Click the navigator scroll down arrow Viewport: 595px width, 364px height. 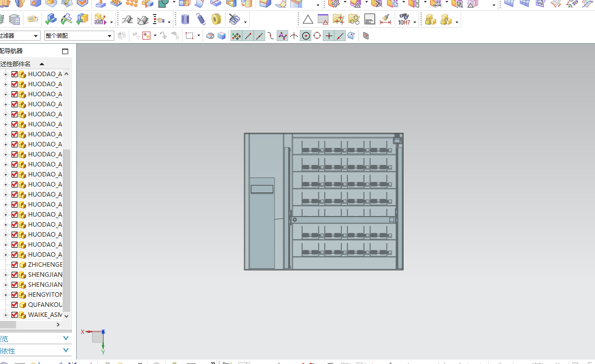[x=66, y=316]
